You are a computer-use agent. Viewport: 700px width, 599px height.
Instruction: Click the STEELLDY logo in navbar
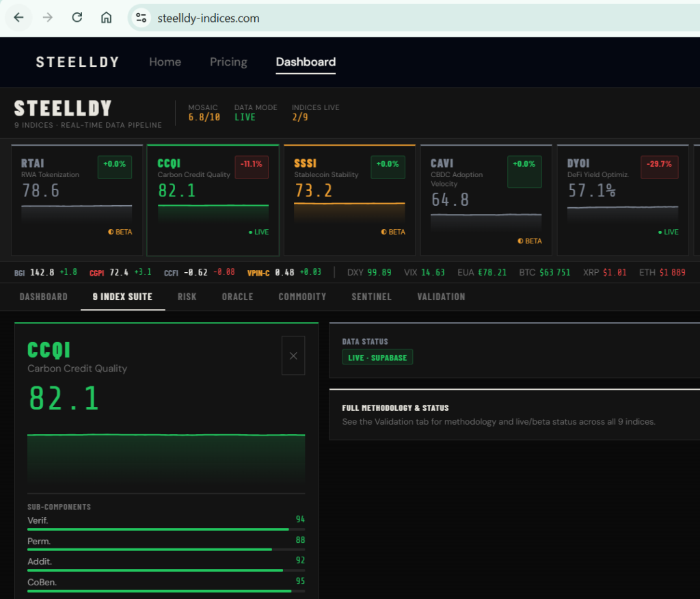tap(77, 62)
